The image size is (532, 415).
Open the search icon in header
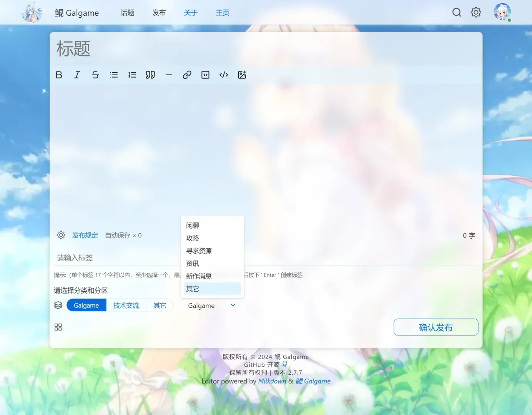[457, 12]
